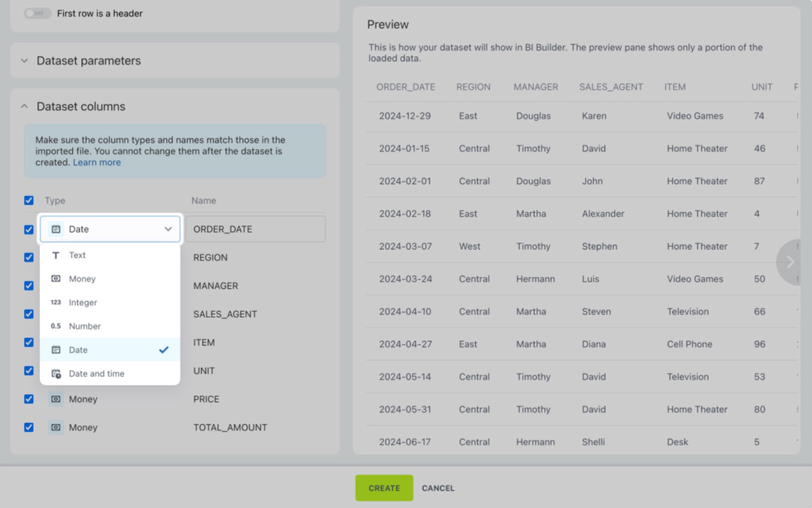Click the Money icon in dropdown list

click(56, 279)
